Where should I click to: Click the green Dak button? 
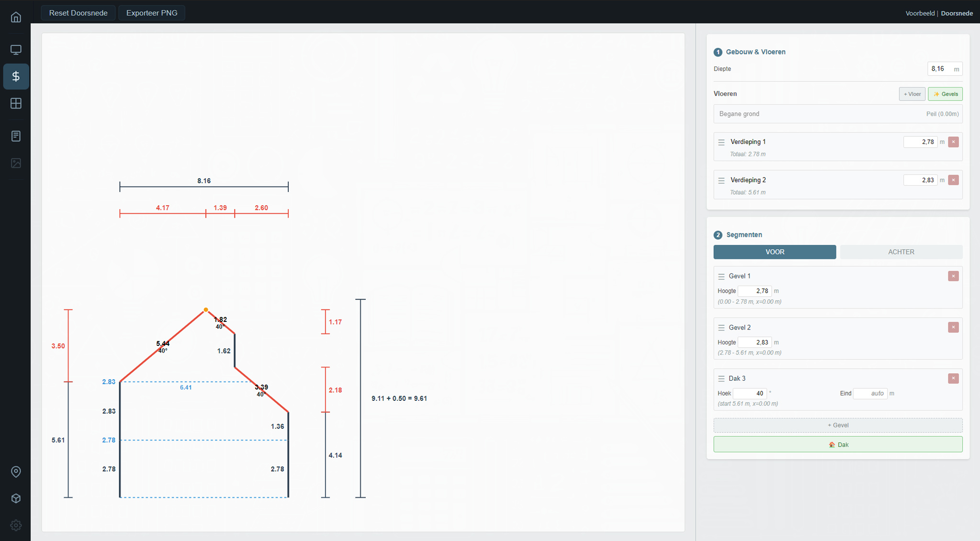click(837, 444)
